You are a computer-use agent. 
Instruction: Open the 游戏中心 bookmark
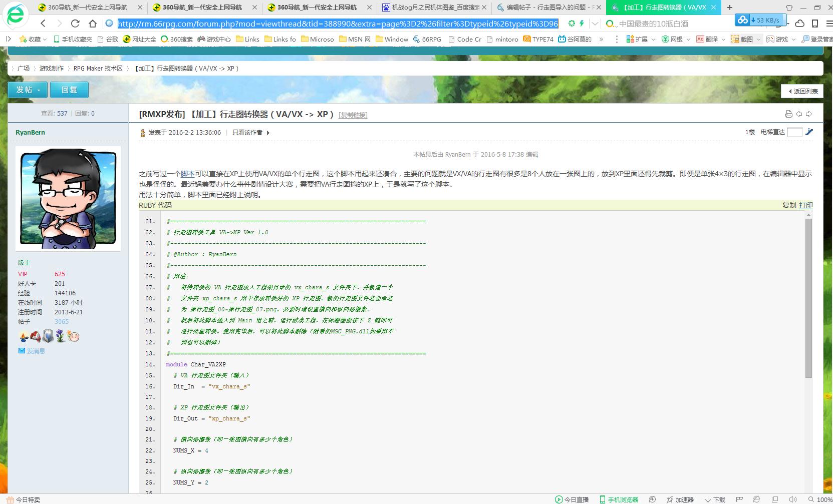[214, 39]
